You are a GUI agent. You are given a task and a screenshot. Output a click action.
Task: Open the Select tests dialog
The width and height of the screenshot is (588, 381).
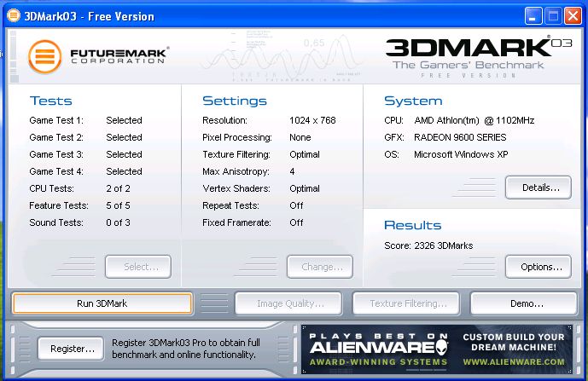(138, 267)
